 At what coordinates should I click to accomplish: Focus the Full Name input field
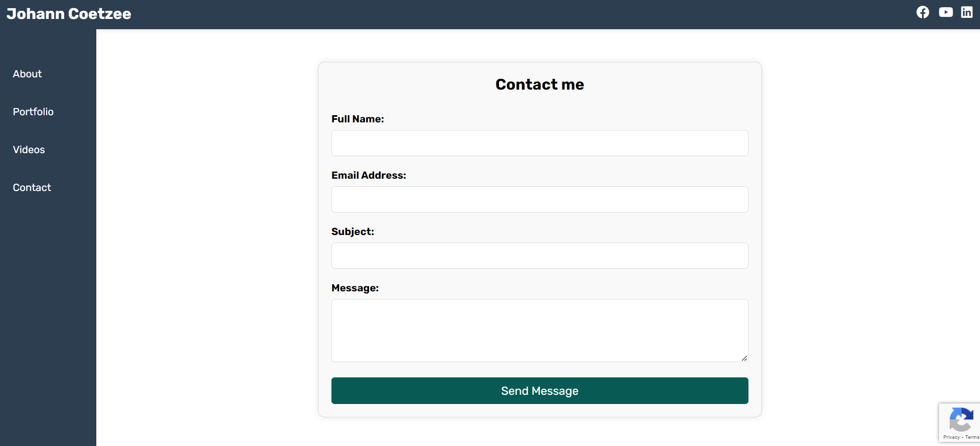coord(539,143)
